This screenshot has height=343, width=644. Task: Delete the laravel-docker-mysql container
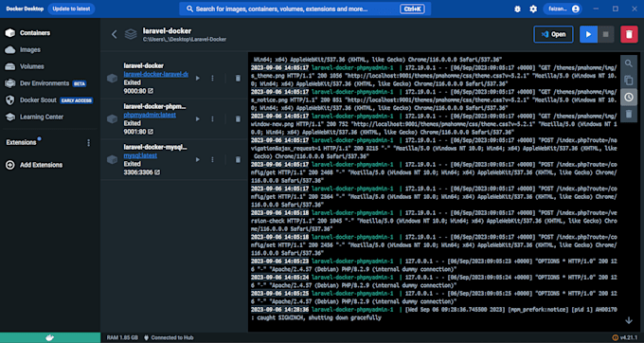238,160
